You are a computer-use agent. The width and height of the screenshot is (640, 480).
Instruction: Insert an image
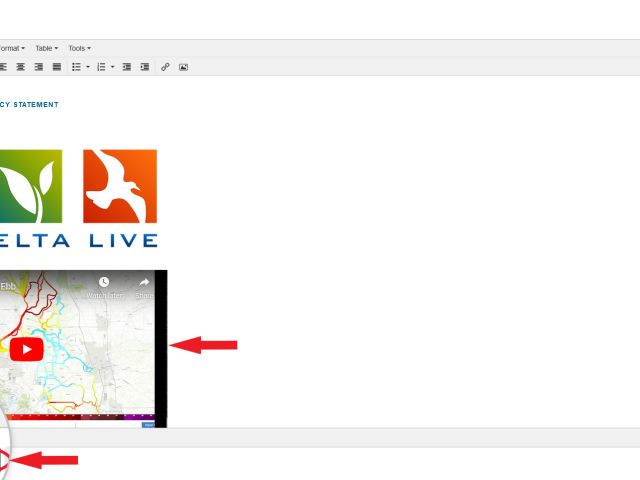coord(183,67)
